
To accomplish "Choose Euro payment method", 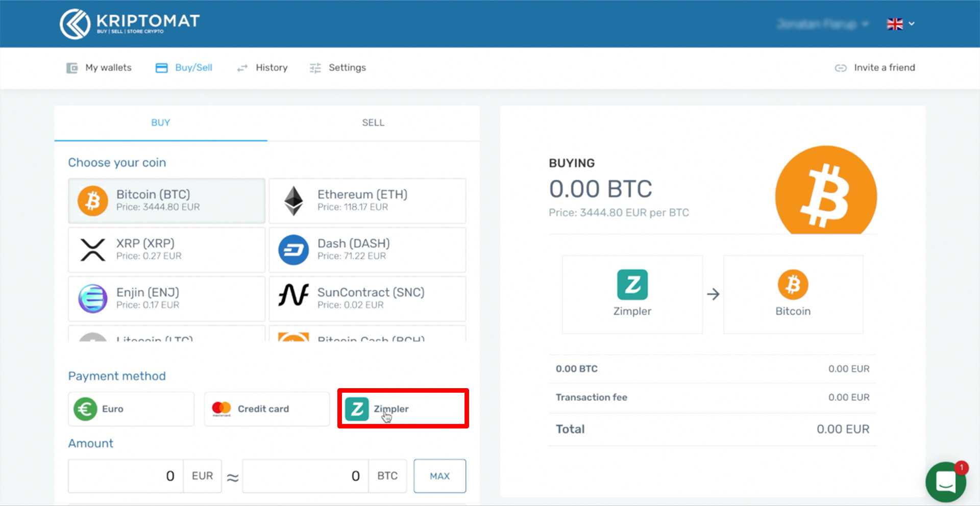I will (x=131, y=409).
